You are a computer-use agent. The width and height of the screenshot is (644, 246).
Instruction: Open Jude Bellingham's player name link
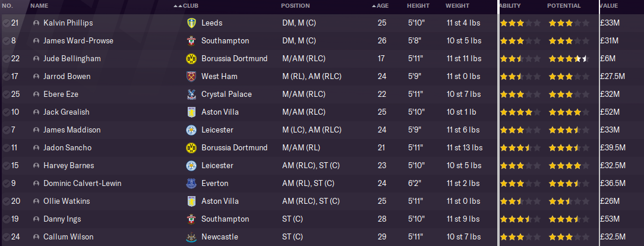click(x=72, y=59)
